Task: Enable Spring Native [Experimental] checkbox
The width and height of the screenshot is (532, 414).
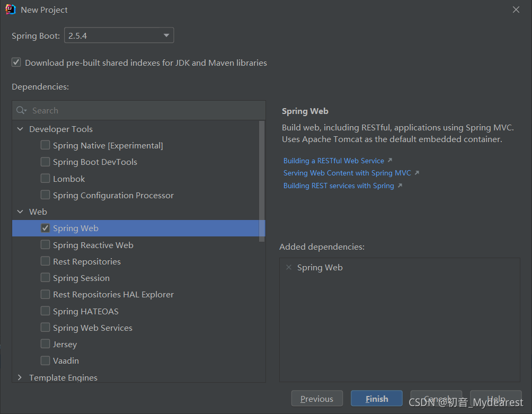Action: coord(45,145)
